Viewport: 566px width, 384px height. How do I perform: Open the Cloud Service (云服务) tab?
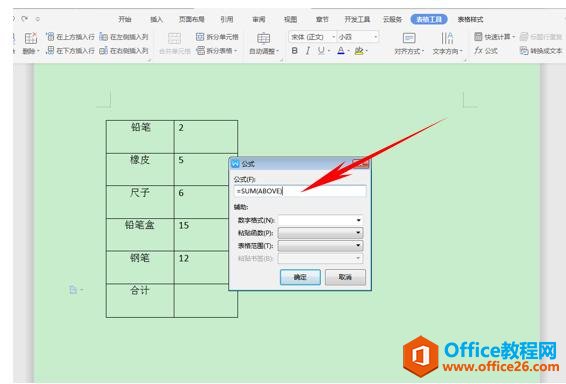[392, 19]
